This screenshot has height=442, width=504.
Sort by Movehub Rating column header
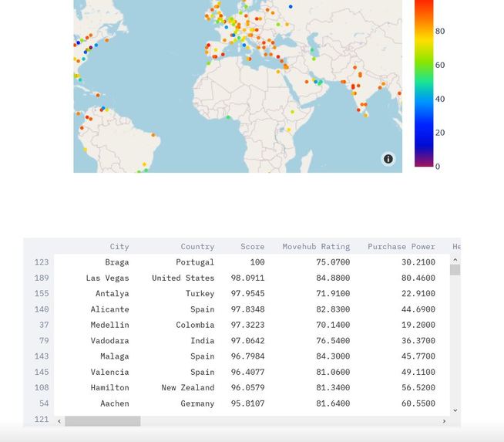(x=316, y=246)
